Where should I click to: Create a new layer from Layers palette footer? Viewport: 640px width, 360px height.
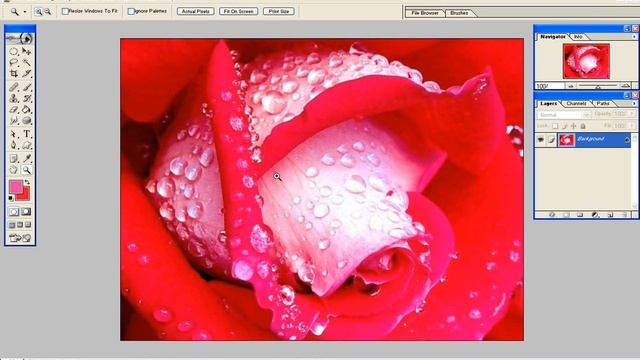click(x=611, y=215)
